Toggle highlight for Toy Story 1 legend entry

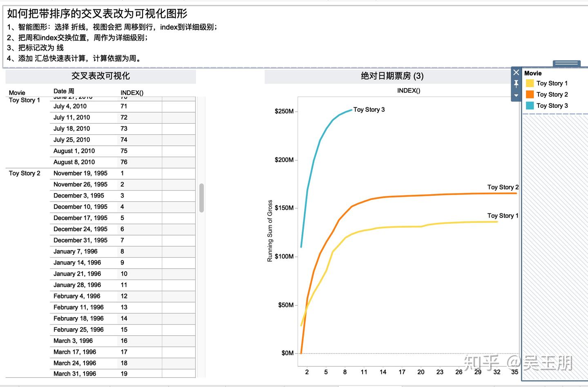pyautogui.click(x=553, y=83)
